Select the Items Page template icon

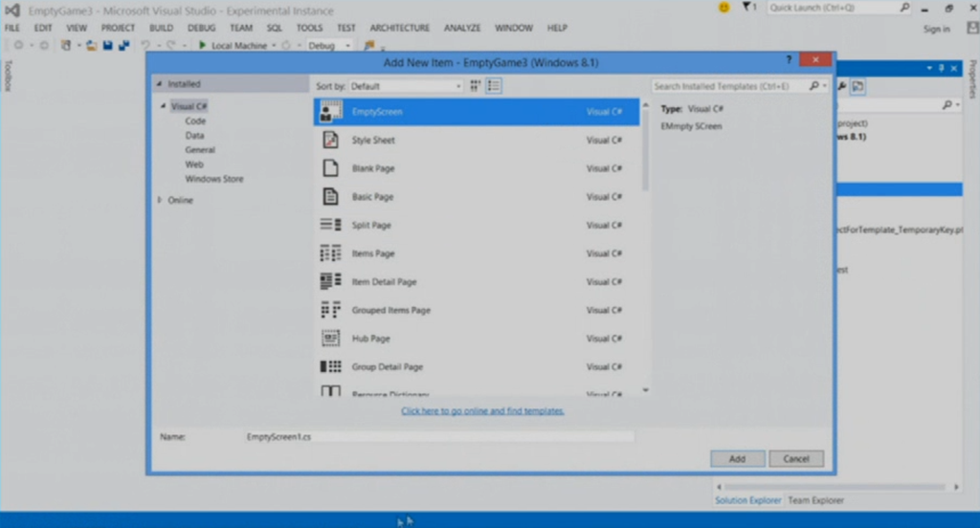(x=330, y=253)
